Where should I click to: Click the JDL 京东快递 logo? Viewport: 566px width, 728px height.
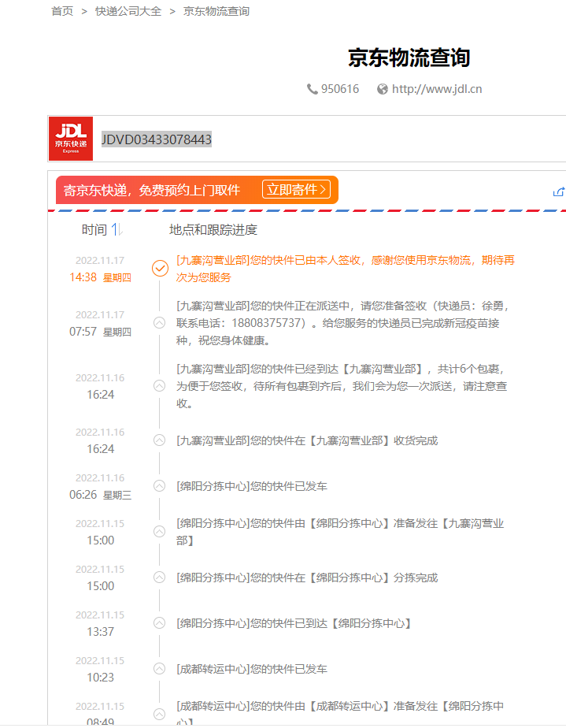[71, 139]
